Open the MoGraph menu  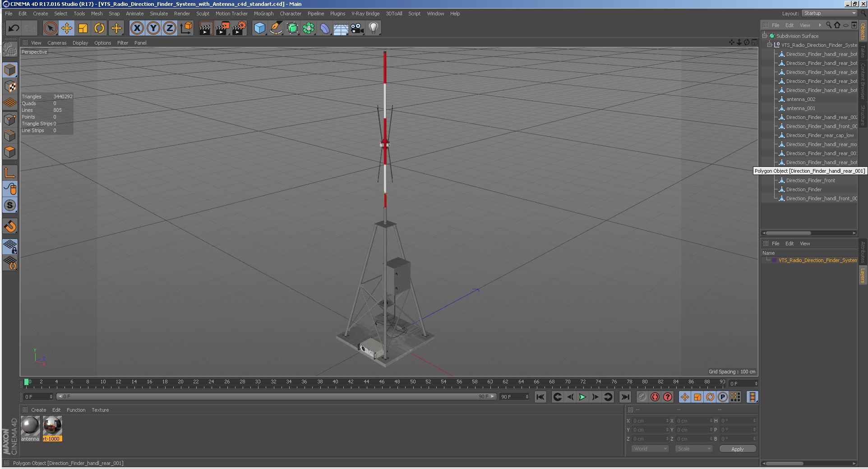point(263,14)
